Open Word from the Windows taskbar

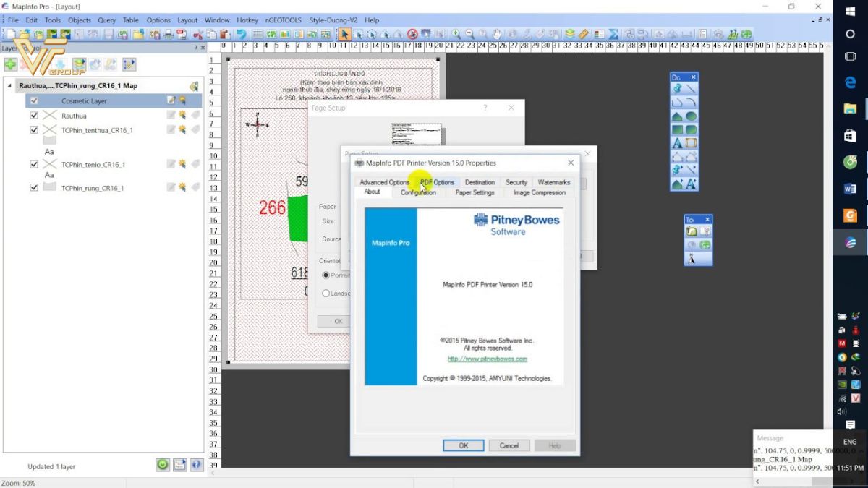coord(850,189)
